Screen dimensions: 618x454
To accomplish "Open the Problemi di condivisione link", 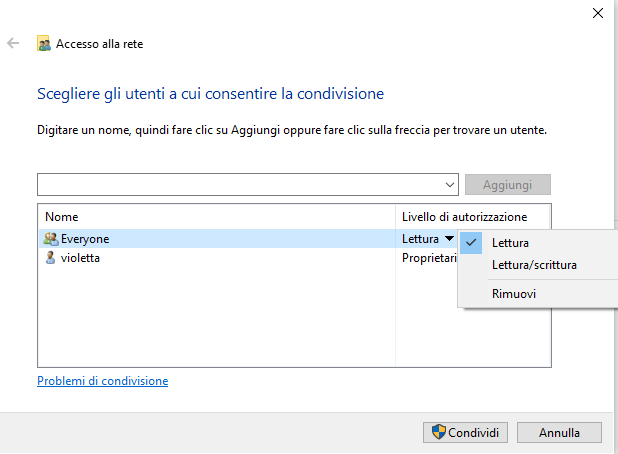I will click(102, 381).
